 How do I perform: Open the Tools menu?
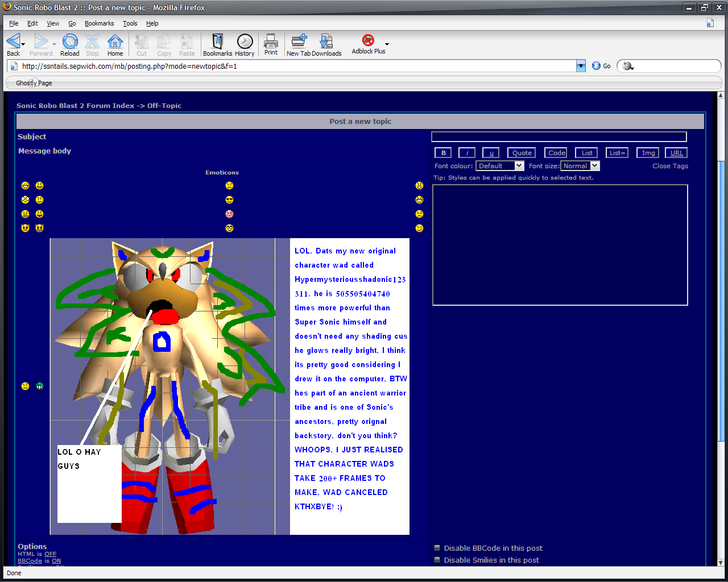[130, 23]
